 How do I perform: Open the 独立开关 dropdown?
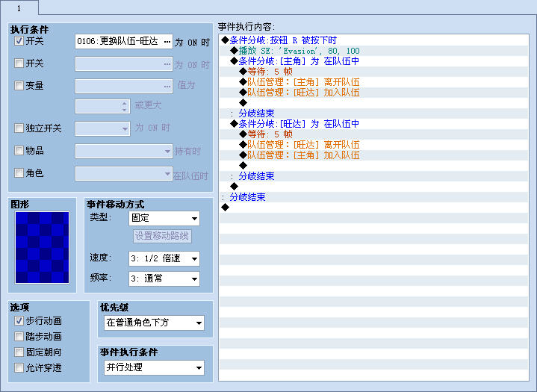pyautogui.click(x=102, y=128)
